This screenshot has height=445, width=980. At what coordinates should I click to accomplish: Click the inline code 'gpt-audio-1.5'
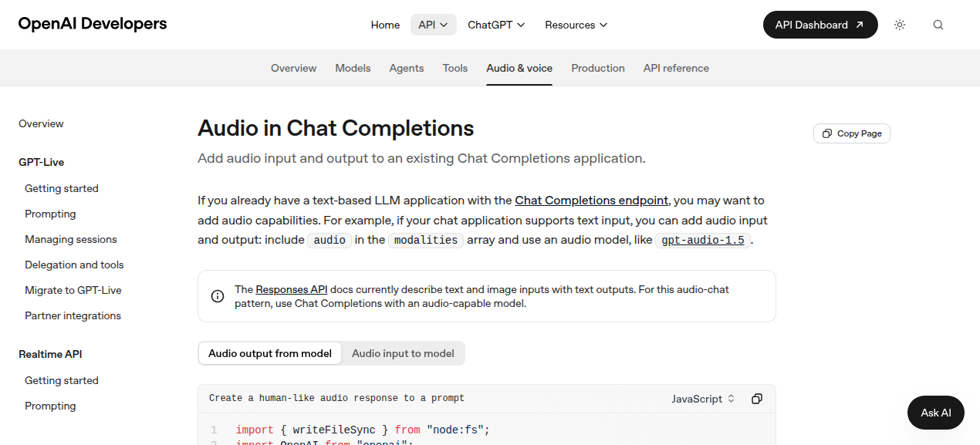pyautogui.click(x=703, y=240)
